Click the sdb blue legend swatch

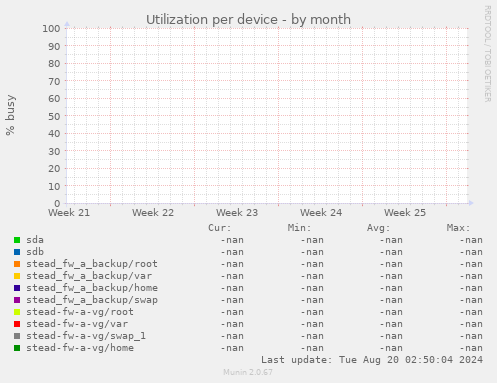(x=17, y=252)
